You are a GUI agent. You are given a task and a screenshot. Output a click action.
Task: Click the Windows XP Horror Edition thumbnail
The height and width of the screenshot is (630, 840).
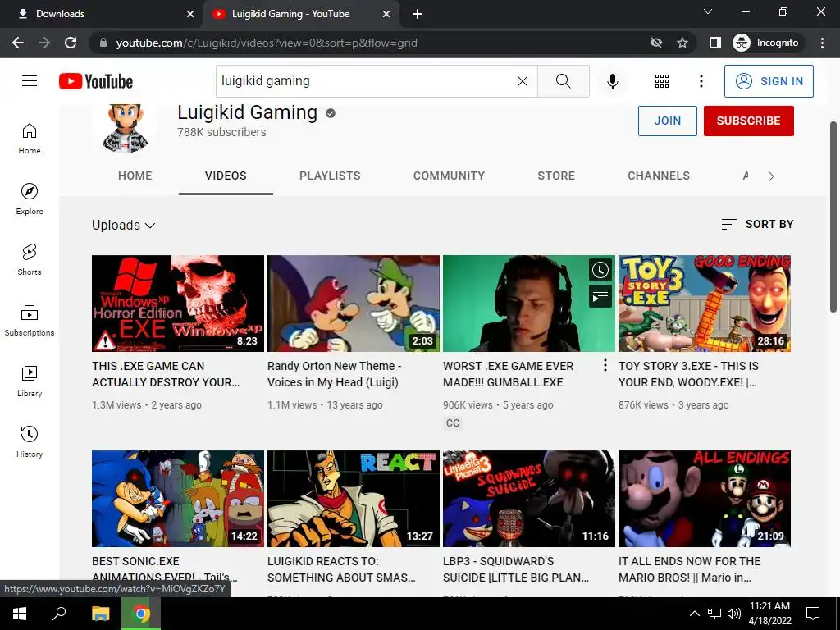pos(178,304)
